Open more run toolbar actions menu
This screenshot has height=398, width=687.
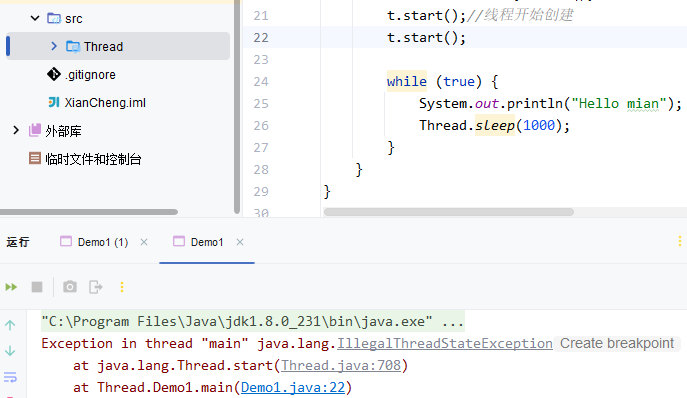pyautogui.click(x=122, y=287)
